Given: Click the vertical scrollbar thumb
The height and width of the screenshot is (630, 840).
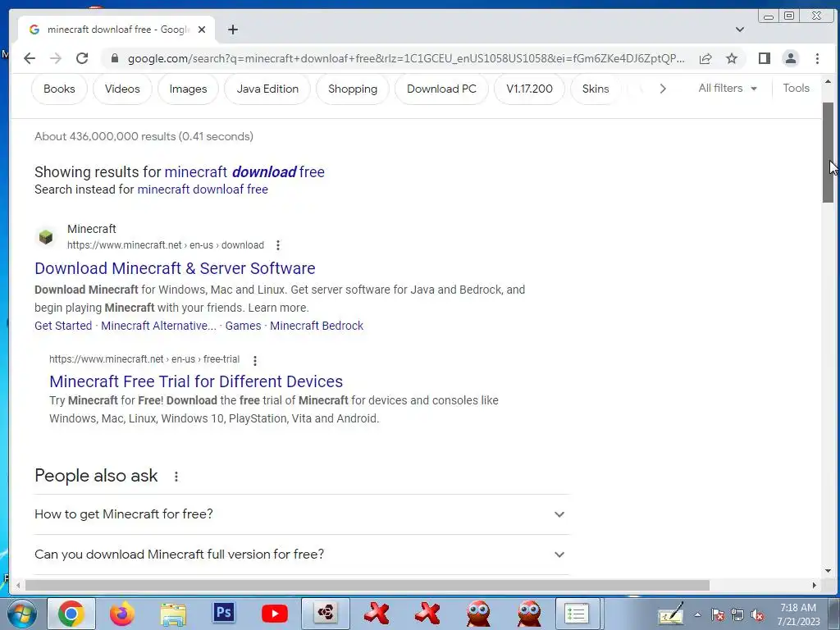Looking at the screenshot, I should tap(829, 152).
